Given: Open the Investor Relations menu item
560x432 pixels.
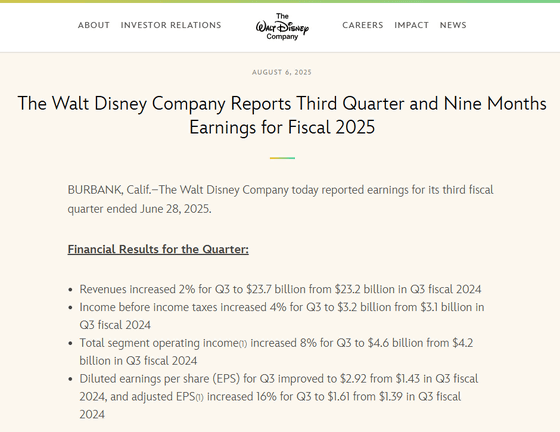Looking at the screenshot, I should pos(171,25).
